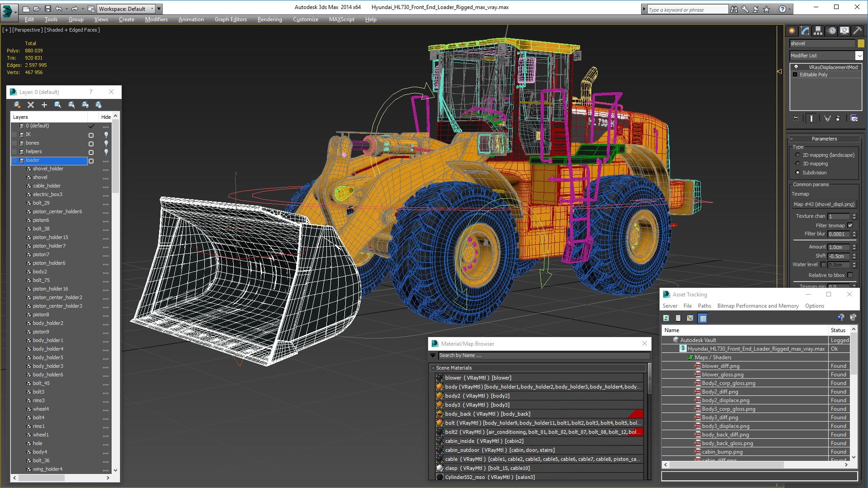Toggle the IK layer light bulb icon

(x=106, y=135)
